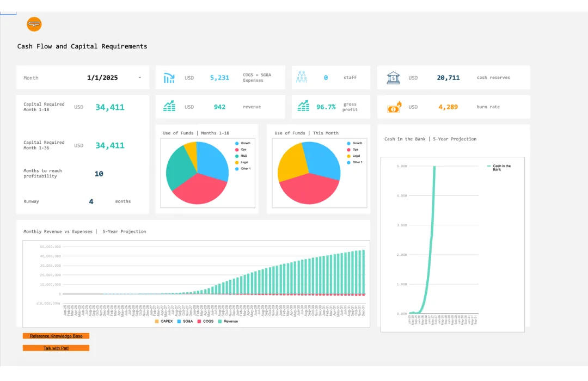Viewport: 588px width, 381px height.
Task: Click the 942 revenue value
Action: pyautogui.click(x=219, y=107)
